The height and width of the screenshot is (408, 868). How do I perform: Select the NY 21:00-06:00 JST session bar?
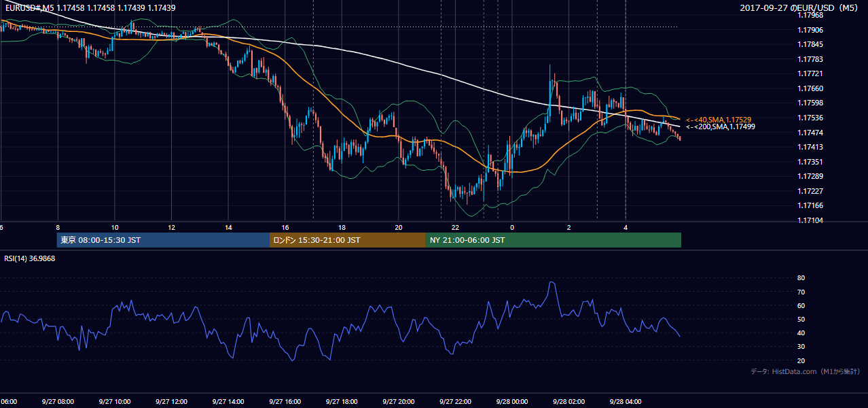click(554, 240)
